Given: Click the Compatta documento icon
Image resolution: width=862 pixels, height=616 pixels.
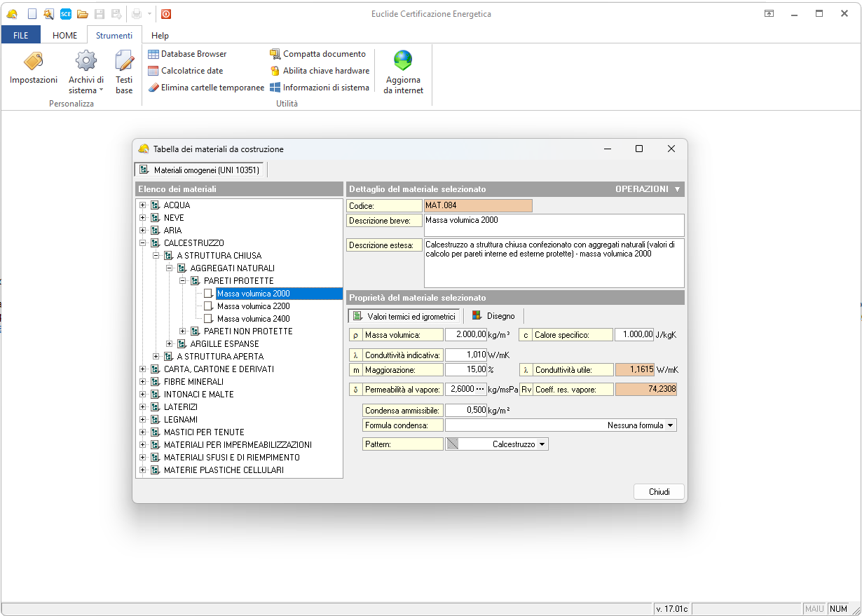Looking at the screenshot, I should click(x=275, y=54).
